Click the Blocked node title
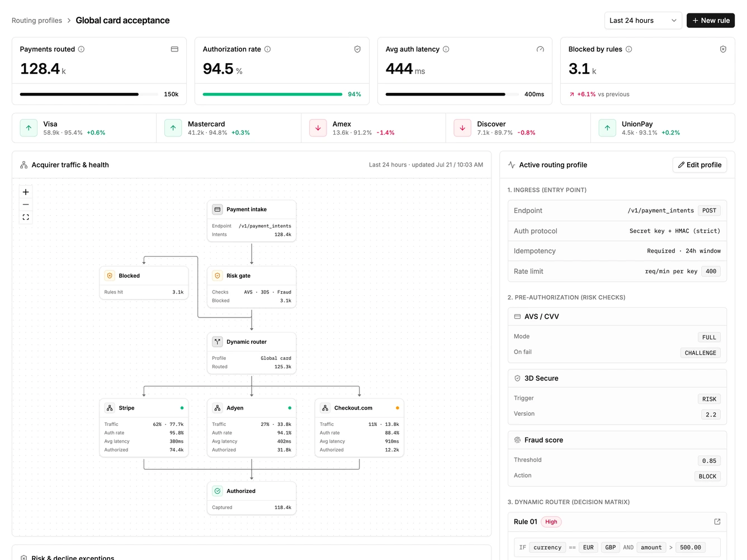Image resolution: width=747 pixels, height=560 pixels. click(129, 276)
